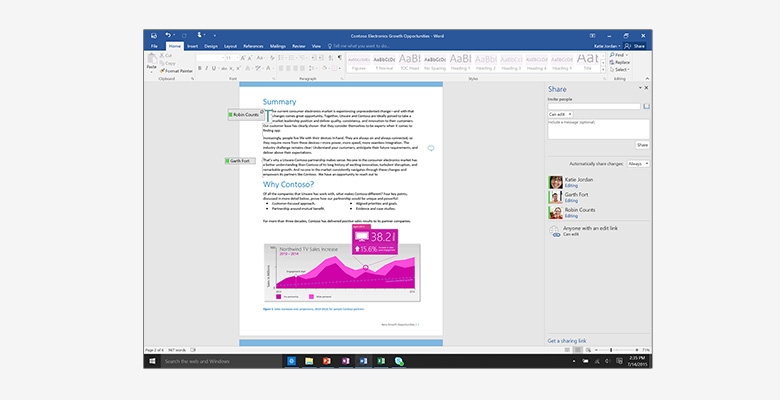The height and width of the screenshot is (400, 780).
Task: Open the Windows Start menu
Action: pos(153,361)
